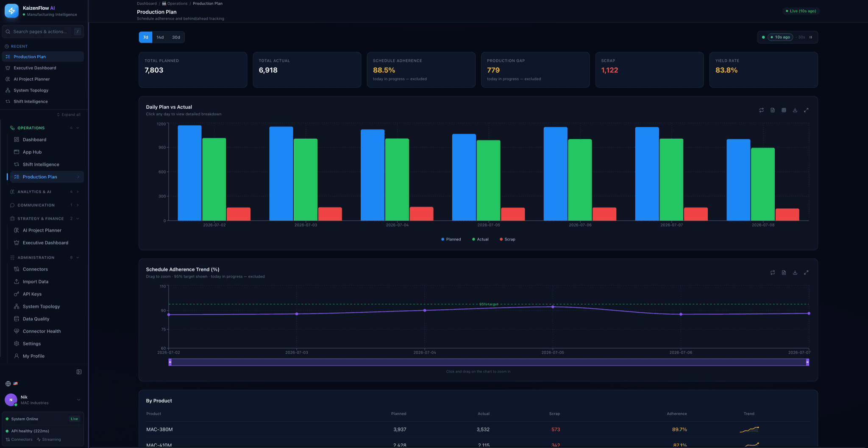Viewport: 868px width, 448px height.
Task: Click Dashboard breadcrumb link
Action: point(147,3)
